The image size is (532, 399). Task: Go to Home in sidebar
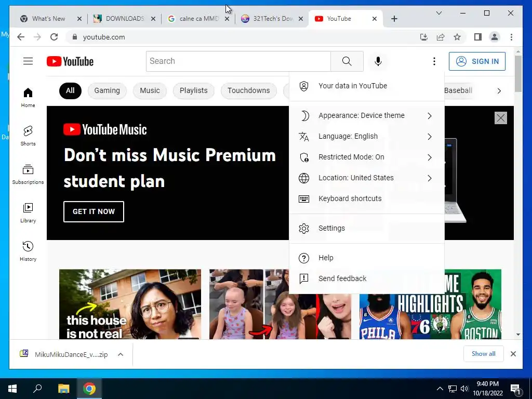click(28, 97)
